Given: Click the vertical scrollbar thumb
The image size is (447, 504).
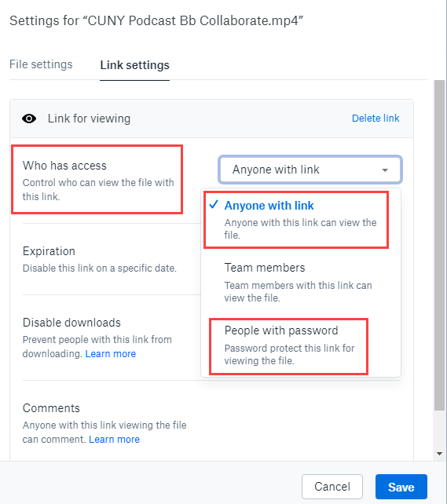Looking at the screenshot, I should pos(440,245).
